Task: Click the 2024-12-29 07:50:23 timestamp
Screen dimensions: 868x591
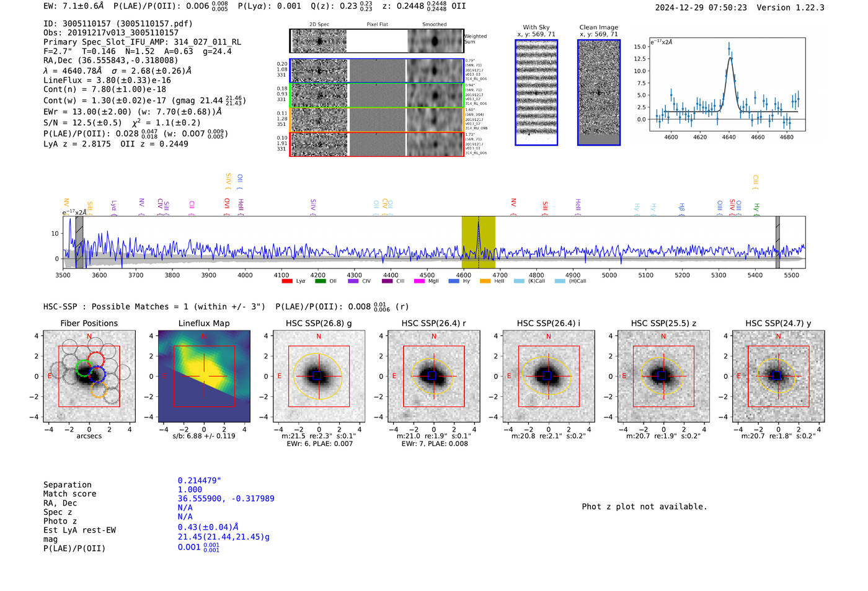Action: click(701, 7)
